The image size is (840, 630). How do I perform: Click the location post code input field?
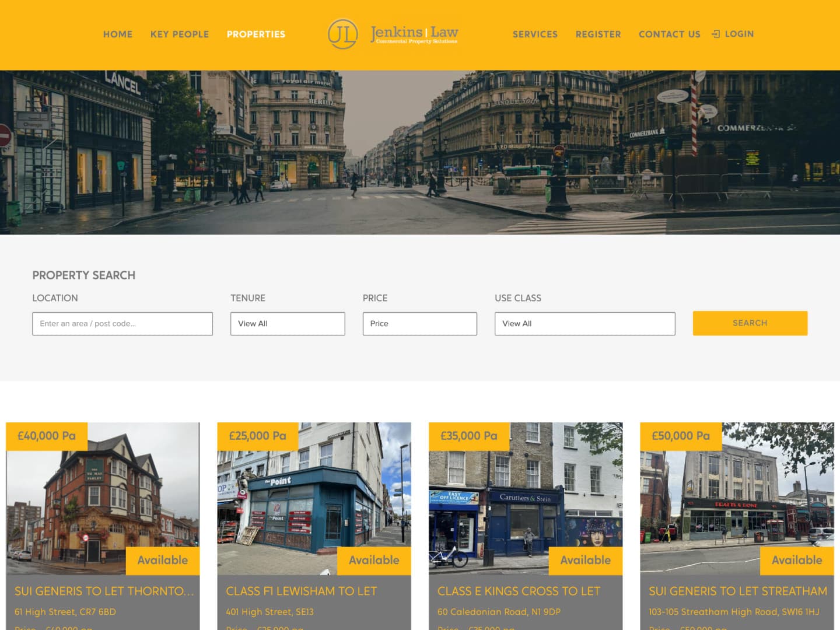[x=122, y=323]
